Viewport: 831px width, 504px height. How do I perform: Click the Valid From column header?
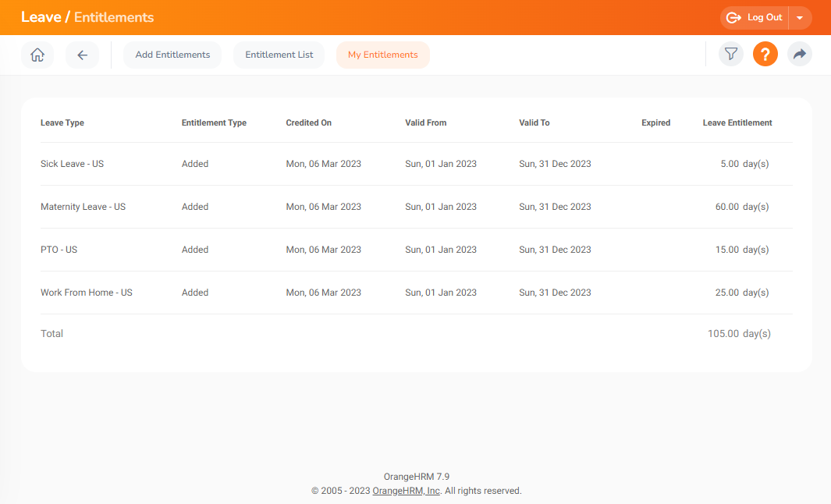click(425, 122)
